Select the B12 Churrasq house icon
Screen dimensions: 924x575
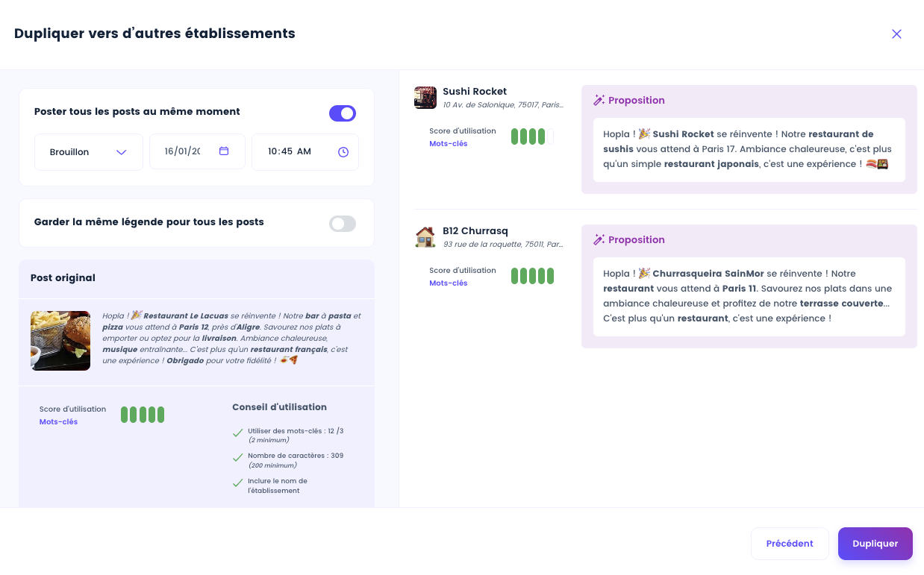tap(425, 237)
